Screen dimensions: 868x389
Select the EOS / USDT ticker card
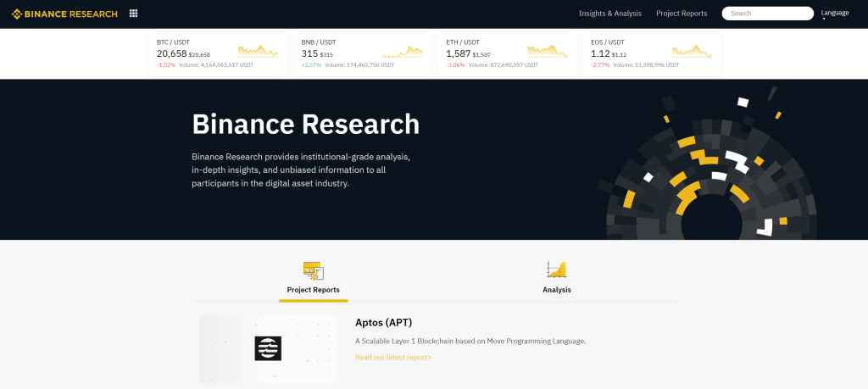[652, 53]
